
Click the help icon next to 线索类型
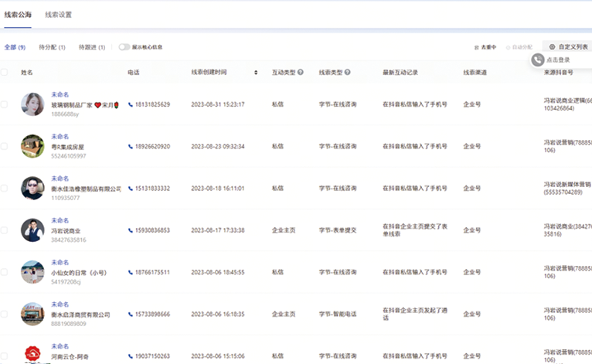tap(348, 73)
